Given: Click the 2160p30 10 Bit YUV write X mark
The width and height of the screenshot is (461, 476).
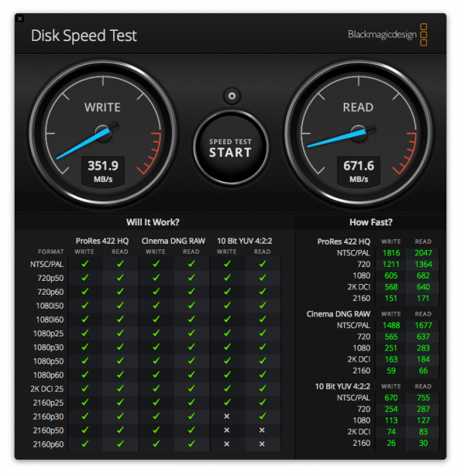Looking at the screenshot, I should click(x=227, y=417).
